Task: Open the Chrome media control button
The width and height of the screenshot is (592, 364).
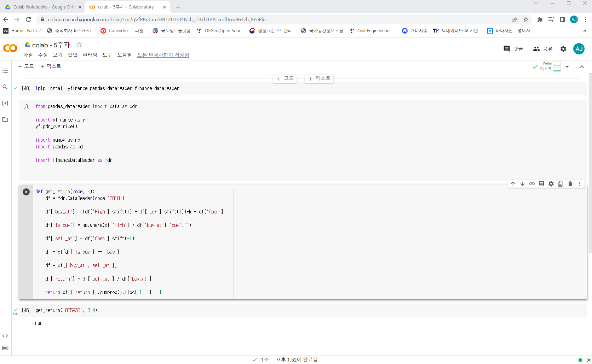Action: click(551, 19)
